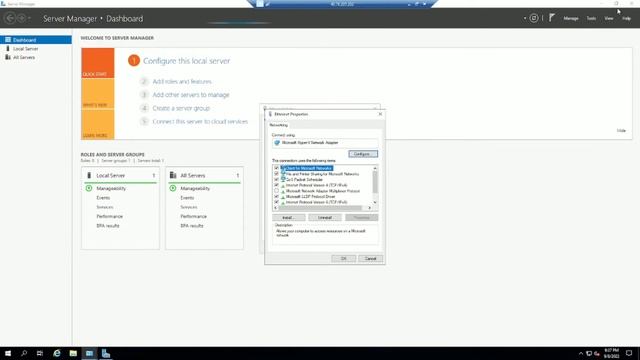Click Performance under Local Server tile

109,216
